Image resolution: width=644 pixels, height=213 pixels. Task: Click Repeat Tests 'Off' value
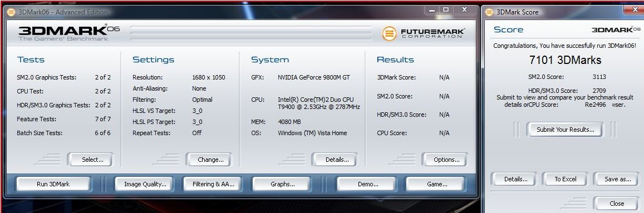(196, 133)
